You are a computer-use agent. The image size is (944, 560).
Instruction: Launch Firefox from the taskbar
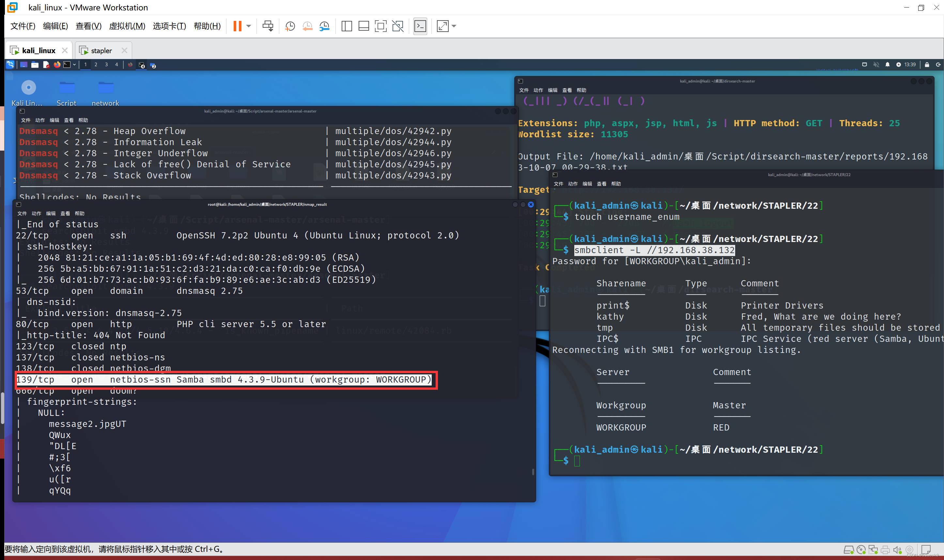(58, 65)
